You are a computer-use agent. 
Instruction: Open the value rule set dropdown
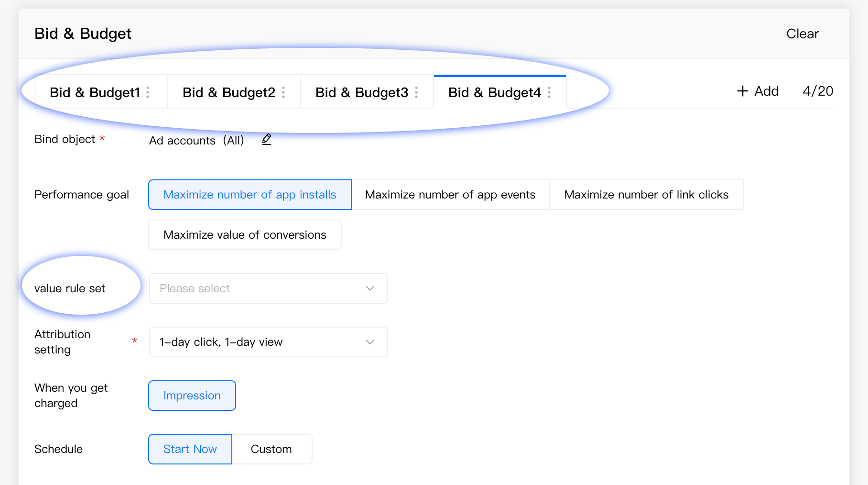(x=268, y=288)
